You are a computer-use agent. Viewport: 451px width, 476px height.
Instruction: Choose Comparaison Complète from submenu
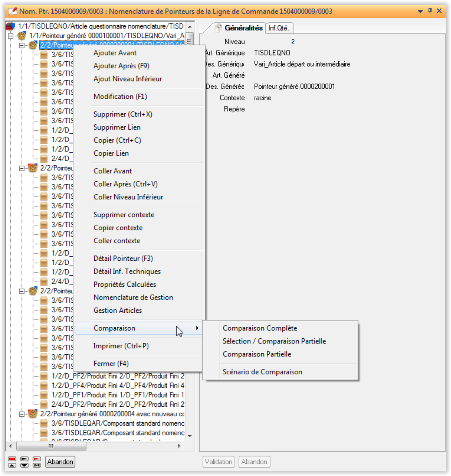click(260, 328)
